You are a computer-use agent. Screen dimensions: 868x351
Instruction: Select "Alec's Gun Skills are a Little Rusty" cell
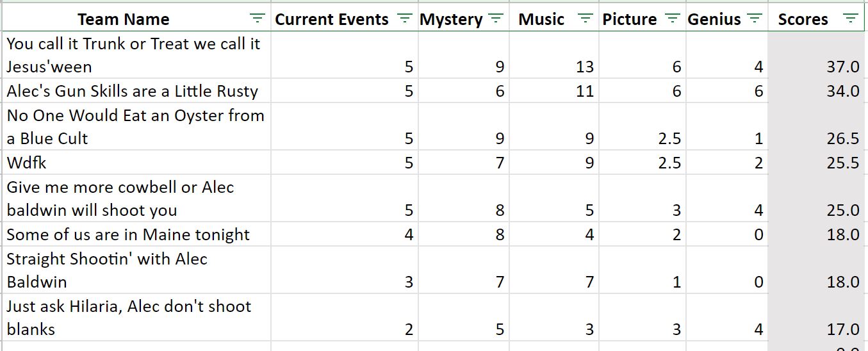coord(132,91)
